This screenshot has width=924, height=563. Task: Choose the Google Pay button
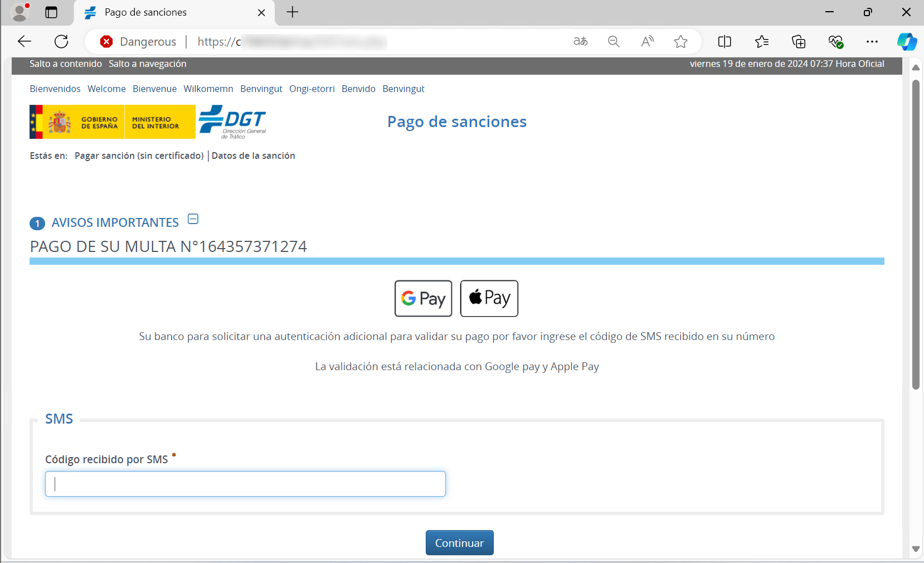423,298
